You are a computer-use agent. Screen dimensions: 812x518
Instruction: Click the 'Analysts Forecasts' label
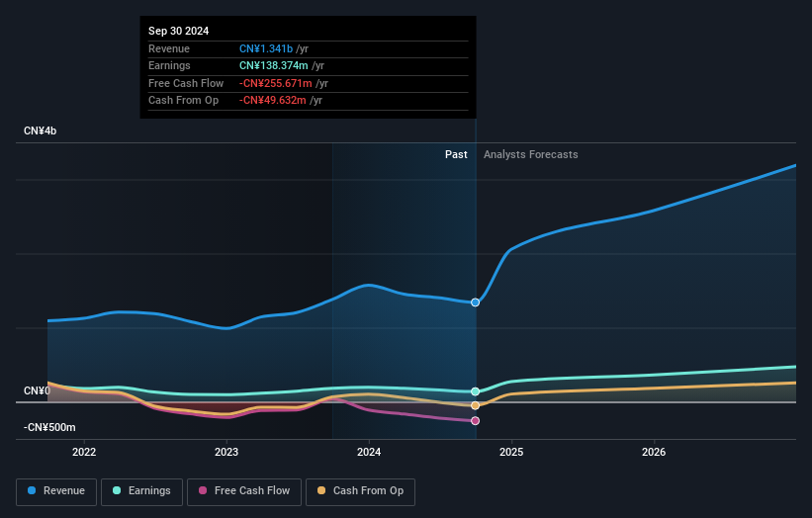531,154
